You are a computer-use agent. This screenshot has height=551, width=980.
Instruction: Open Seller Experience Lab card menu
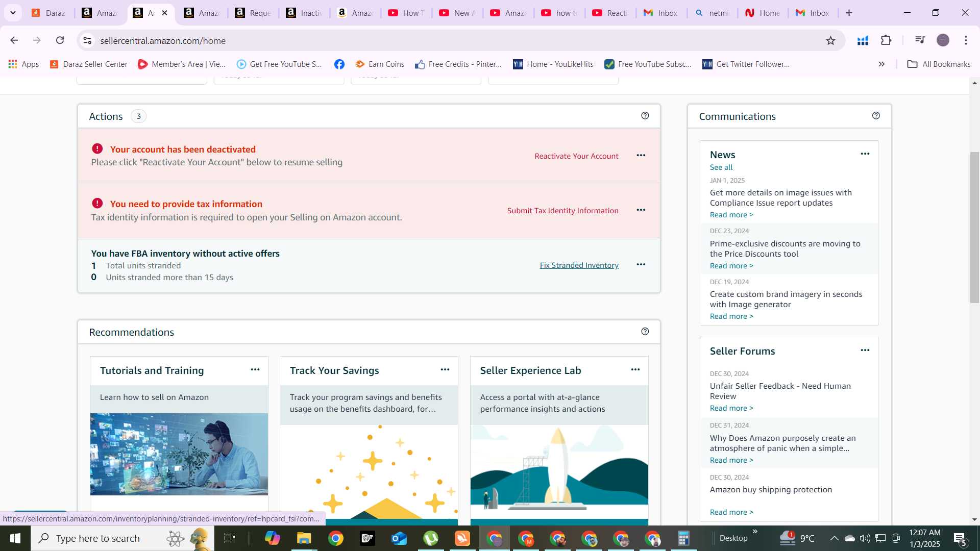point(635,369)
